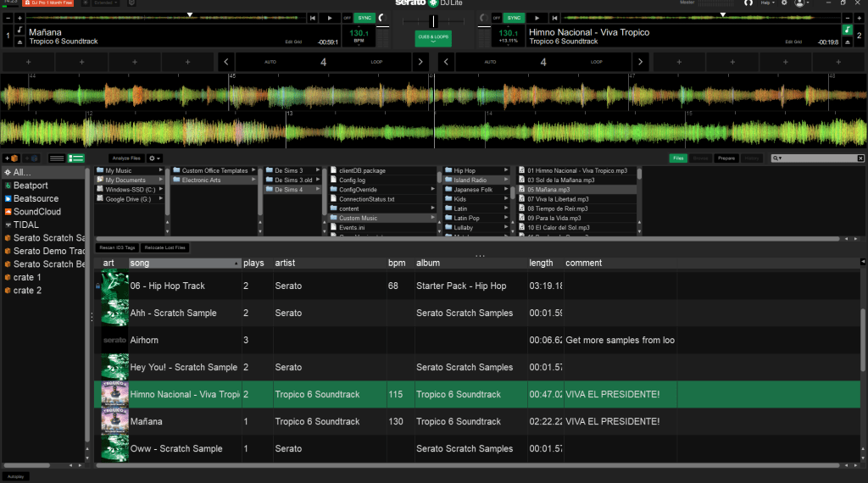The image size is (868, 483).
Task: Click the Analyze Files button
Action: pyautogui.click(x=125, y=158)
